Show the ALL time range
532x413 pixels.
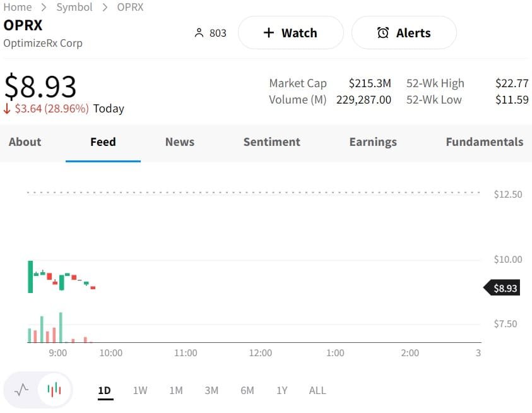(317, 390)
